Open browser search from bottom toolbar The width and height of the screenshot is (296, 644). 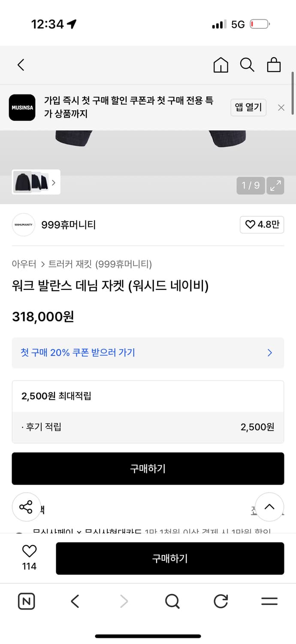(172, 601)
